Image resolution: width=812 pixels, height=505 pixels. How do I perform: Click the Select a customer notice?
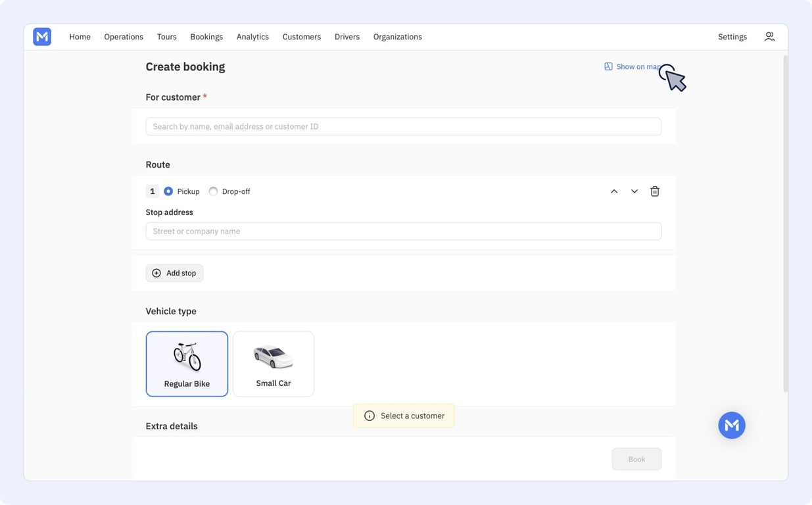404,416
